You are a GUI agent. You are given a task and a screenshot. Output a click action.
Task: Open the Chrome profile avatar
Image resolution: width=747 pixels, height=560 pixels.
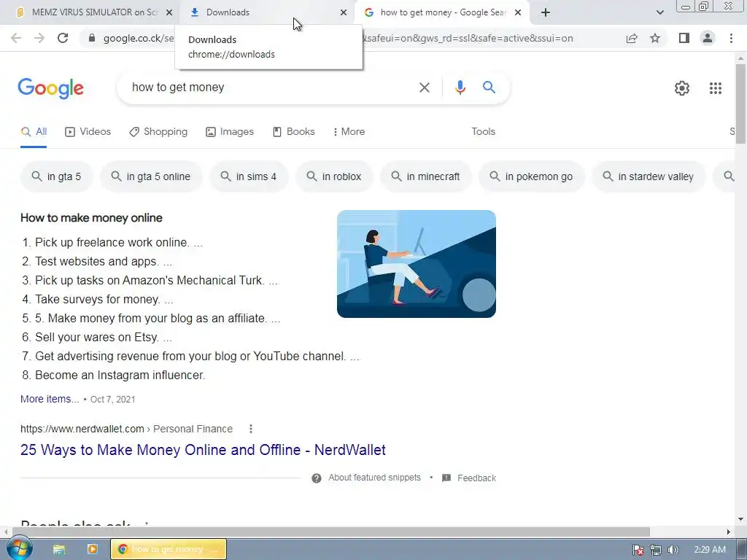tap(708, 38)
